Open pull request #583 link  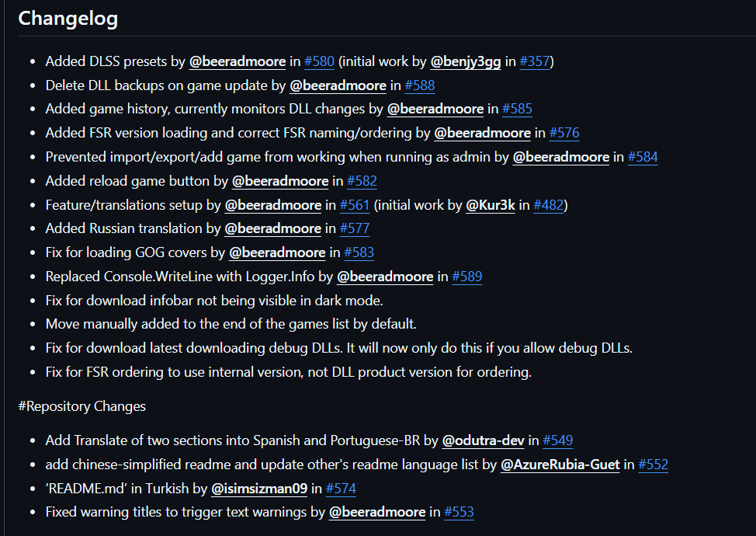pyautogui.click(x=359, y=252)
